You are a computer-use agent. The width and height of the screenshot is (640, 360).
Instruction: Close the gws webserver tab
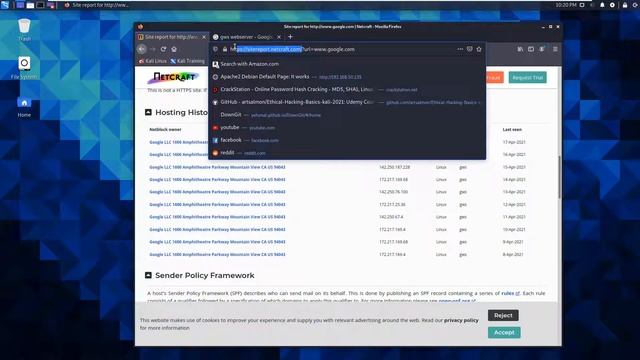click(279, 37)
